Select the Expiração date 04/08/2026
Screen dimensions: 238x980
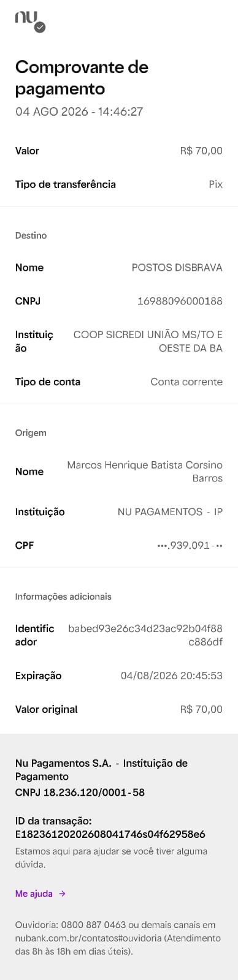coord(172,676)
